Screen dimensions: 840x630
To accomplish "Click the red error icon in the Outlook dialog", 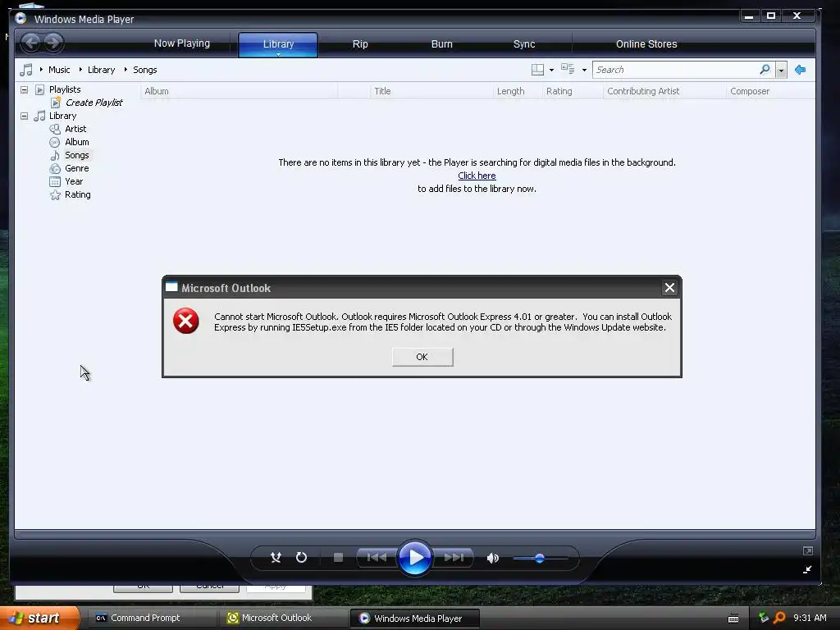I will tap(186, 321).
